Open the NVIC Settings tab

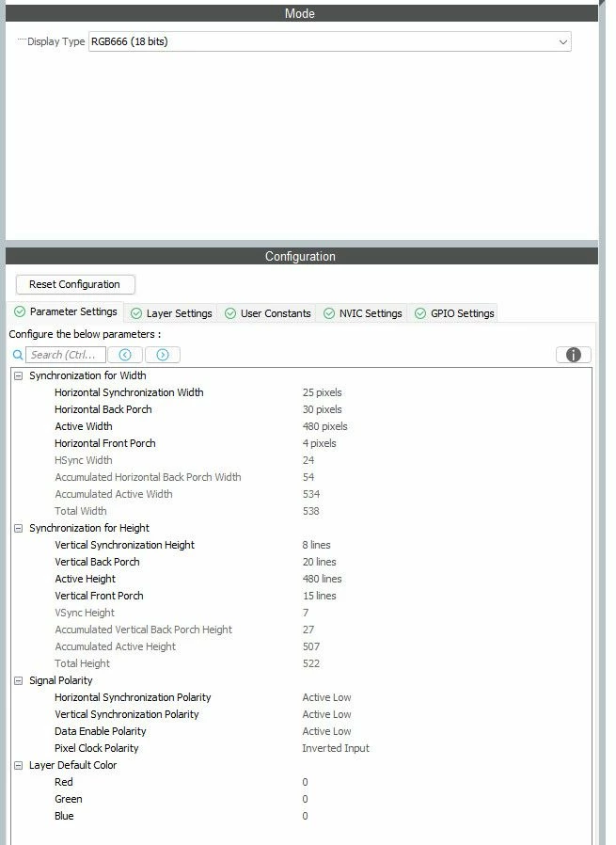pos(362,313)
